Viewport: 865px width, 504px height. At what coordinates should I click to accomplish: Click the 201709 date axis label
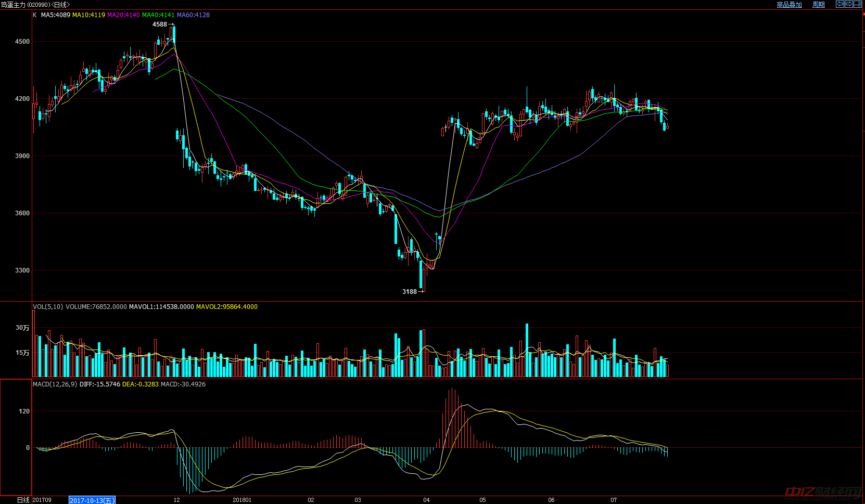(42, 500)
